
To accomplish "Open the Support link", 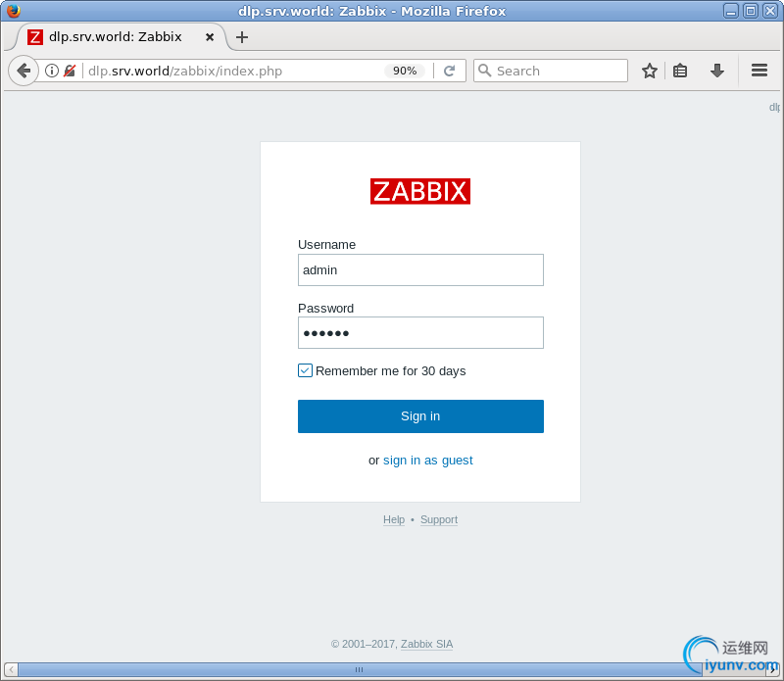I will [438, 519].
